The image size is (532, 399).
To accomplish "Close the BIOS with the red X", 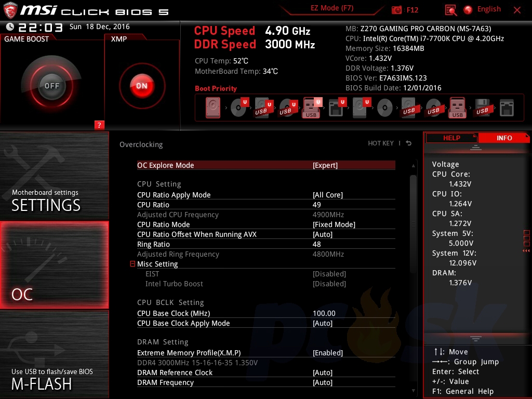I will pyautogui.click(x=517, y=10).
